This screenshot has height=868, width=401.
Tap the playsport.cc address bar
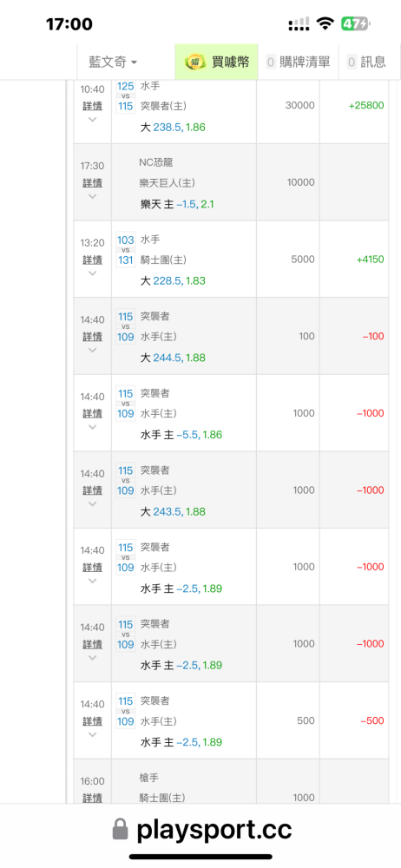coord(200,829)
